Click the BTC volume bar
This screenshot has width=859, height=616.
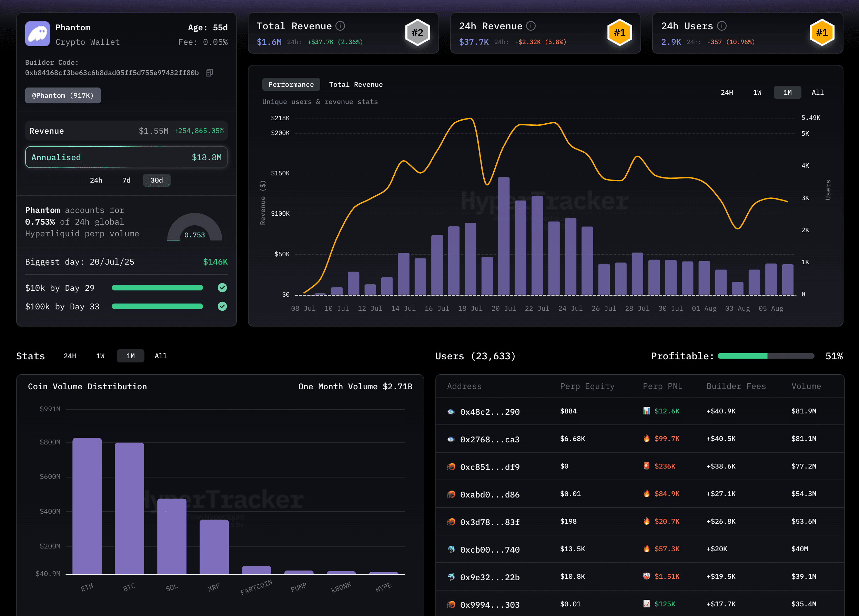(x=129, y=508)
